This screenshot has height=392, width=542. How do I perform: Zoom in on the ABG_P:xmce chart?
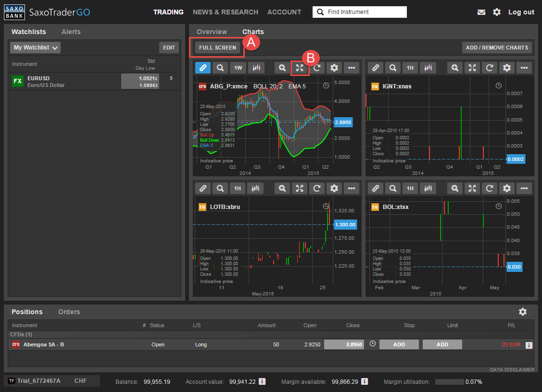pos(282,68)
